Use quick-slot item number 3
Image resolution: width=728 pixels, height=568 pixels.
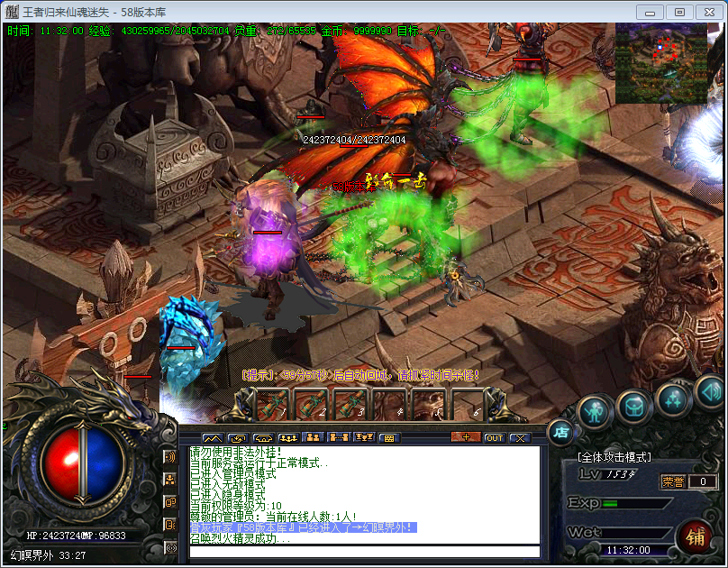[x=349, y=405]
